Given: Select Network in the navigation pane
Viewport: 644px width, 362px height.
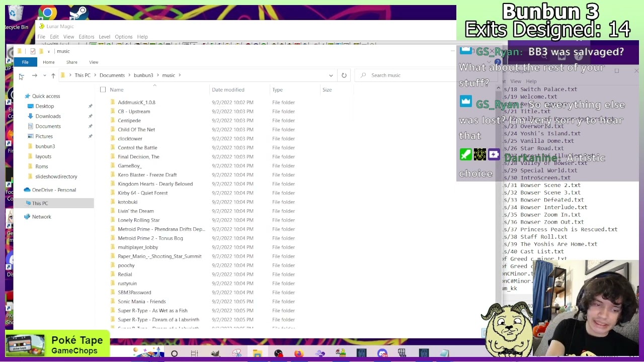Looking at the screenshot, I should [x=41, y=217].
